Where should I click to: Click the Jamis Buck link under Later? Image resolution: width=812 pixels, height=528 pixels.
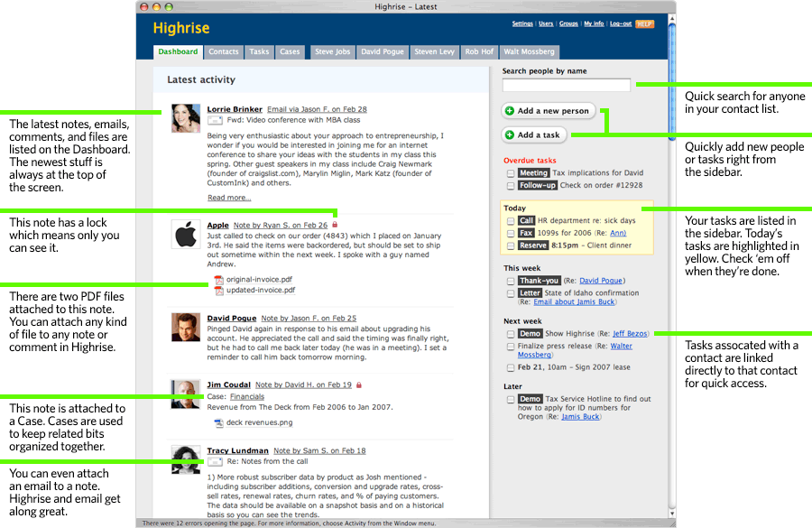click(580, 417)
